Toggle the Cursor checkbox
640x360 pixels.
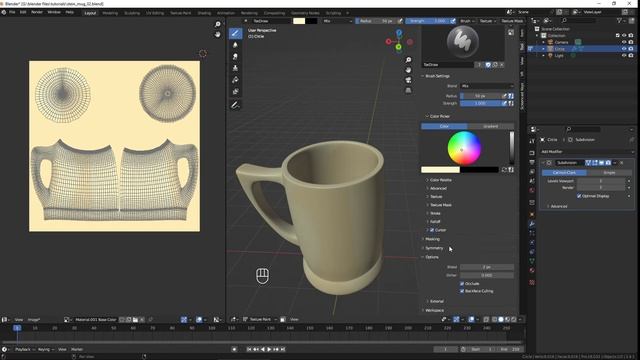[x=432, y=230]
